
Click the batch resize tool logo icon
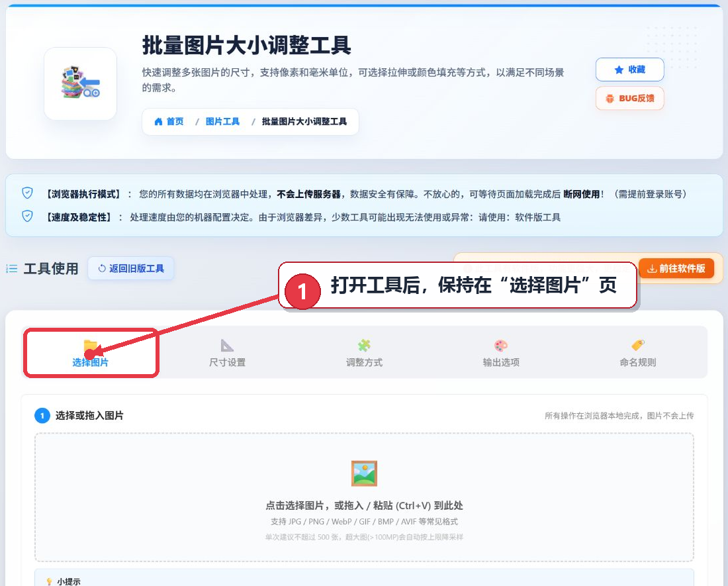pos(80,82)
